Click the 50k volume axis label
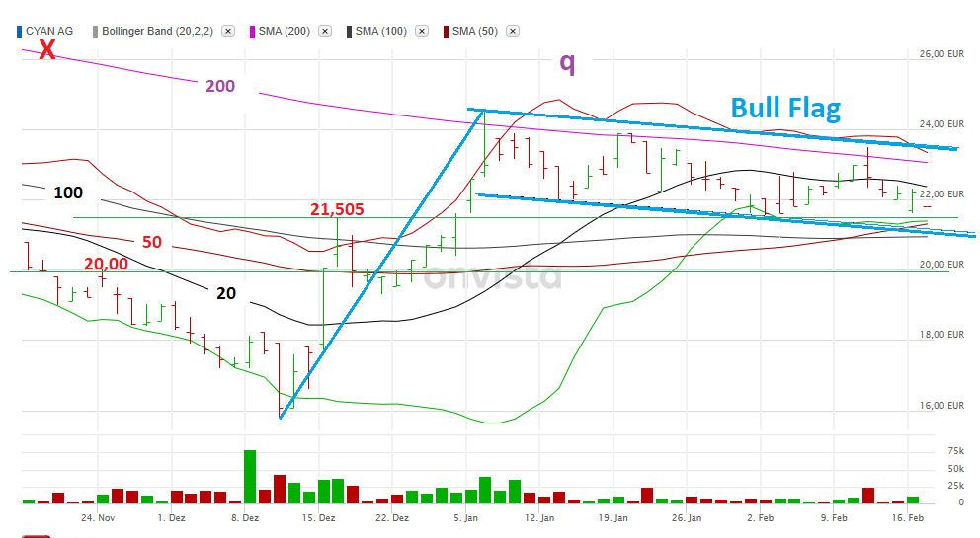The image size is (980, 538). click(956, 468)
